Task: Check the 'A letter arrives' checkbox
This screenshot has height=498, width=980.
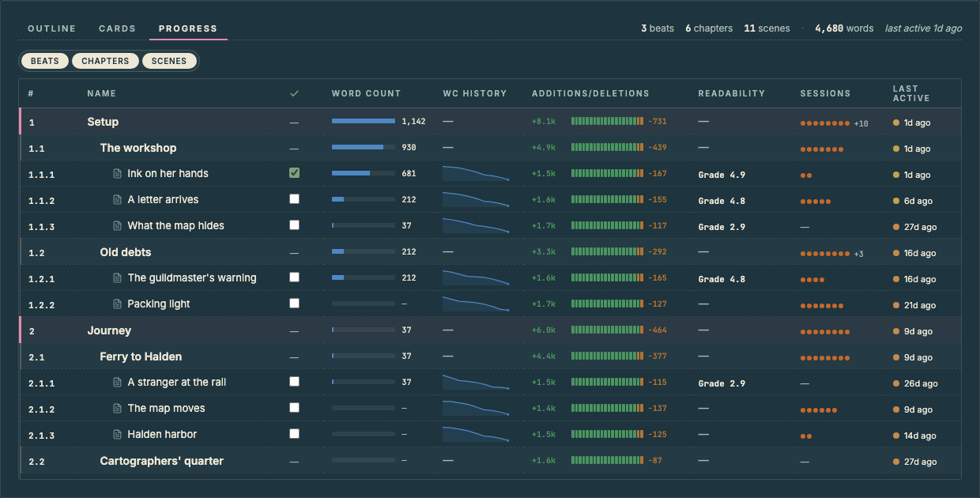Action: pos(295,199)
